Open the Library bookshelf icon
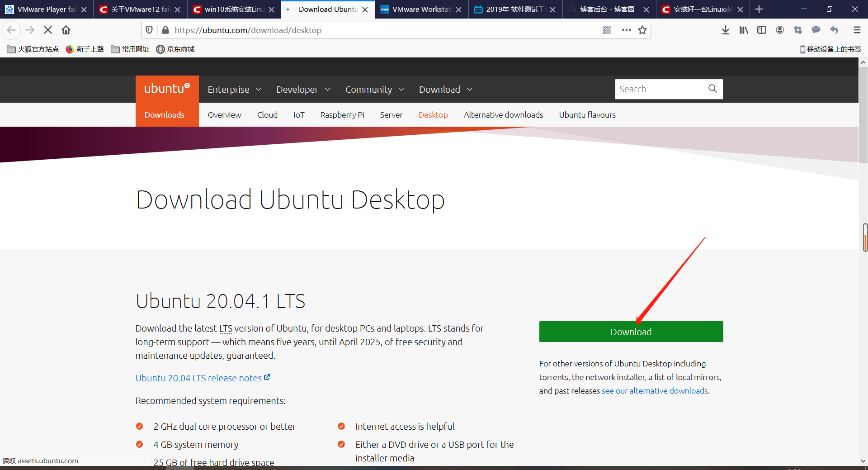Screen dimensions: 868x470 tap(744, 30)
